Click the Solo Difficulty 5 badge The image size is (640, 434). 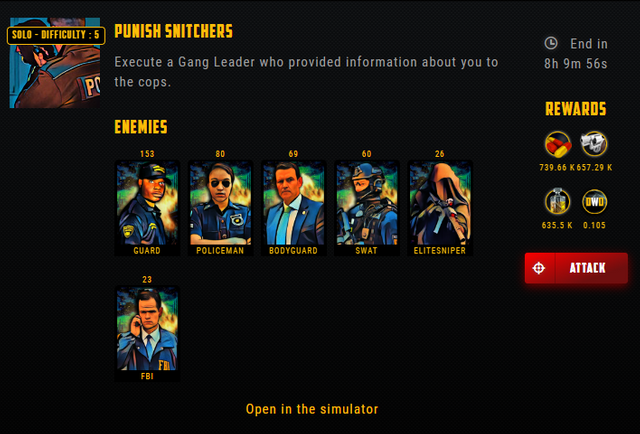56,35
